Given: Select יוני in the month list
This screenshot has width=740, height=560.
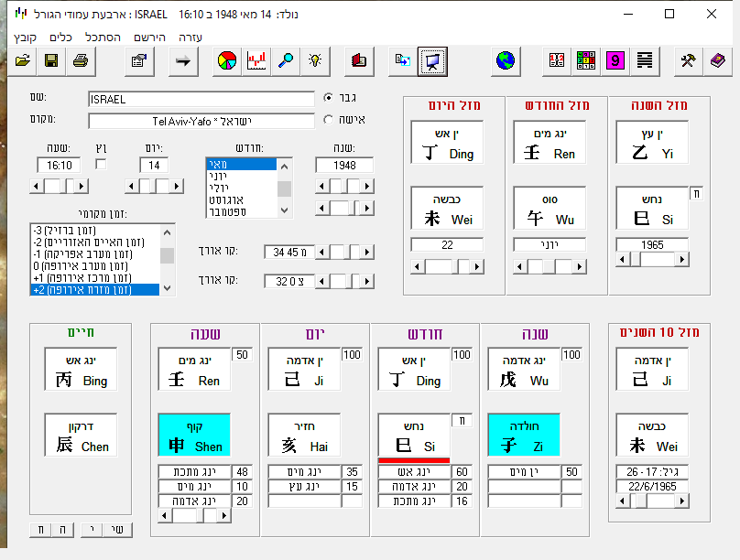Looking at the screenshot, I should [x=240, y=176].
